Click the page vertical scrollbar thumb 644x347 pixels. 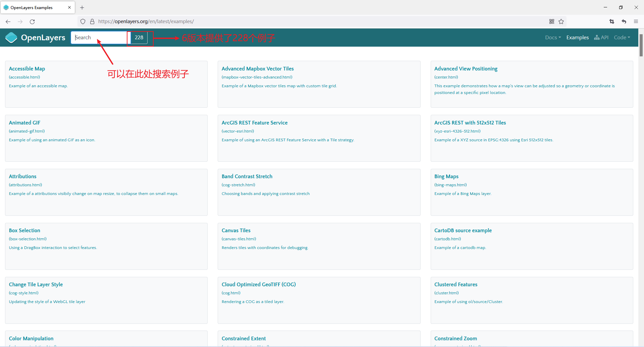tap(641, 45)
